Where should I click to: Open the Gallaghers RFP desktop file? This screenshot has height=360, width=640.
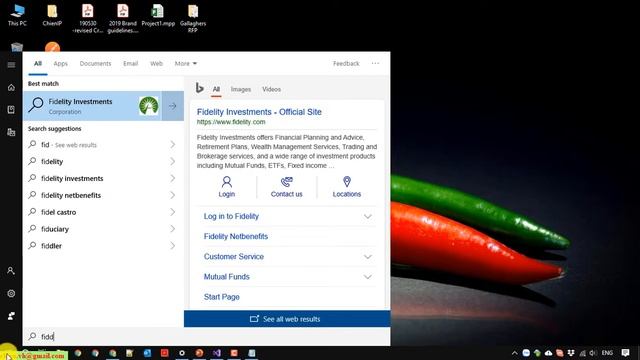pos(193,19)
